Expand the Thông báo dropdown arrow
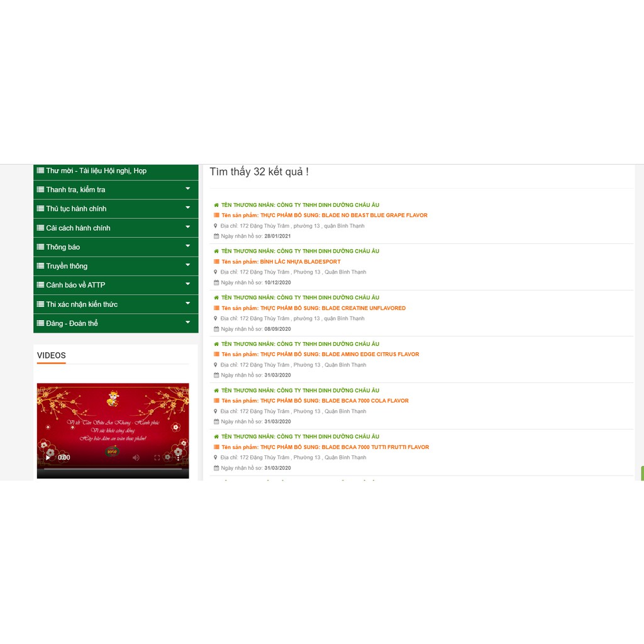The image size is (644, 644). [x=187, y=246]
